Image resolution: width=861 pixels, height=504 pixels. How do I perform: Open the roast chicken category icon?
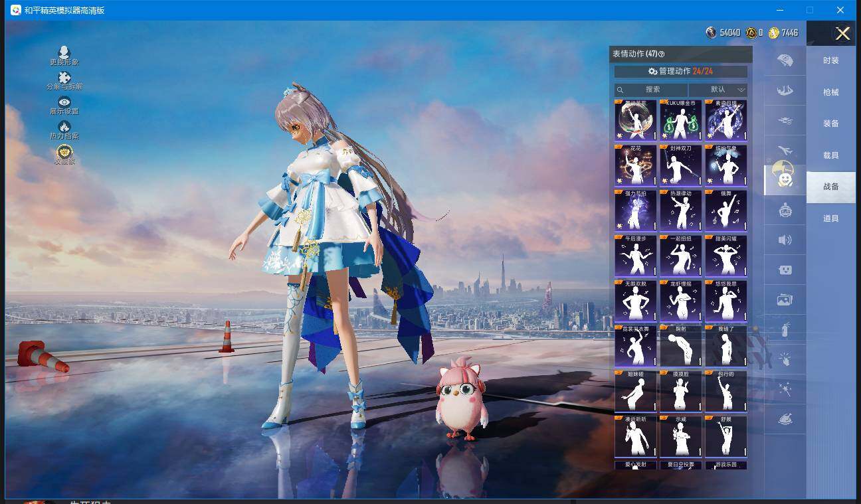[x=785, y=420]
